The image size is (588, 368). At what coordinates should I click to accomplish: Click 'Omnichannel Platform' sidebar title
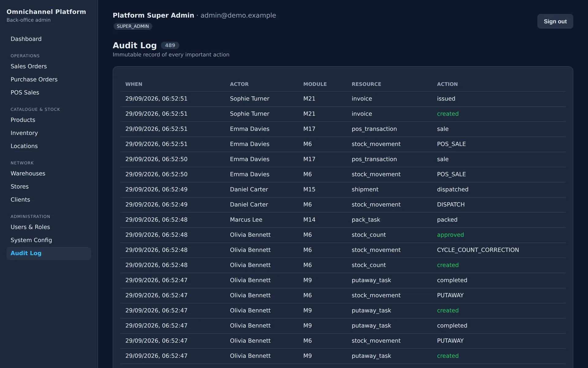[46, 12]
